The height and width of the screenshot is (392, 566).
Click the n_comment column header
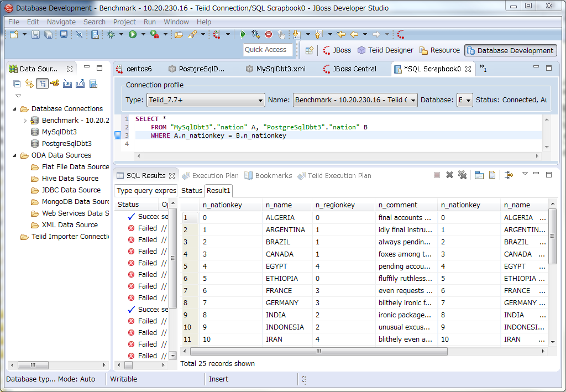tap(406, 205)
